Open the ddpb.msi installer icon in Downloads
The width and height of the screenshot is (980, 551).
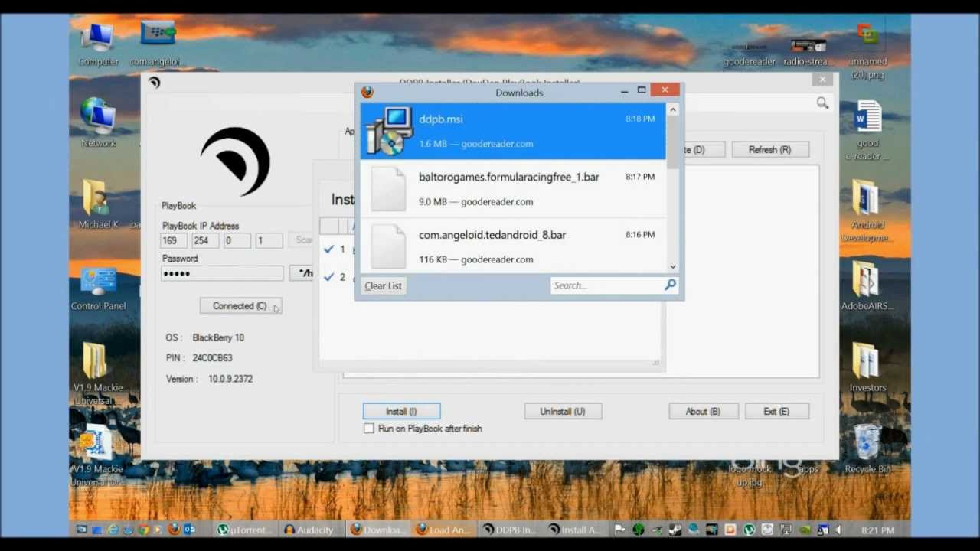[390, 131]
